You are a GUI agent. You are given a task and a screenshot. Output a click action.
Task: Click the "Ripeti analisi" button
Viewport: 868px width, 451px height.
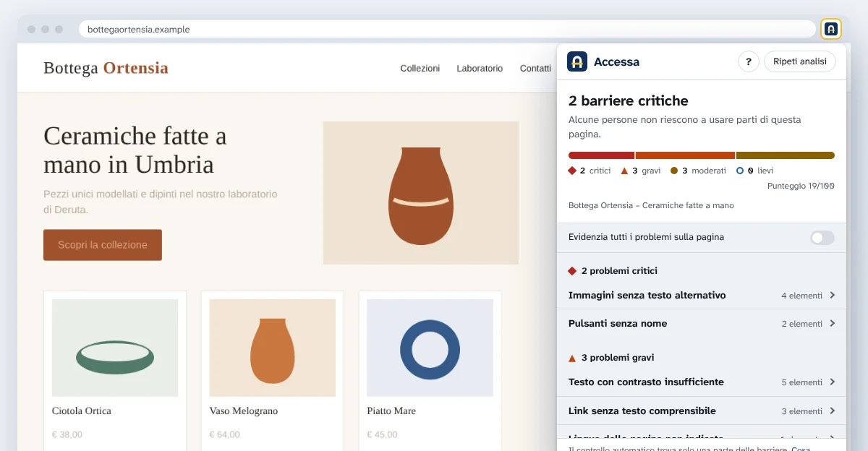800,61
